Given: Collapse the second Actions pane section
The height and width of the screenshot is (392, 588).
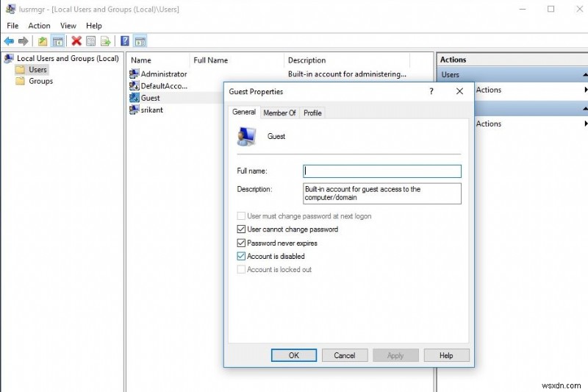Looking at the screenshot, I should click(585, 108).
